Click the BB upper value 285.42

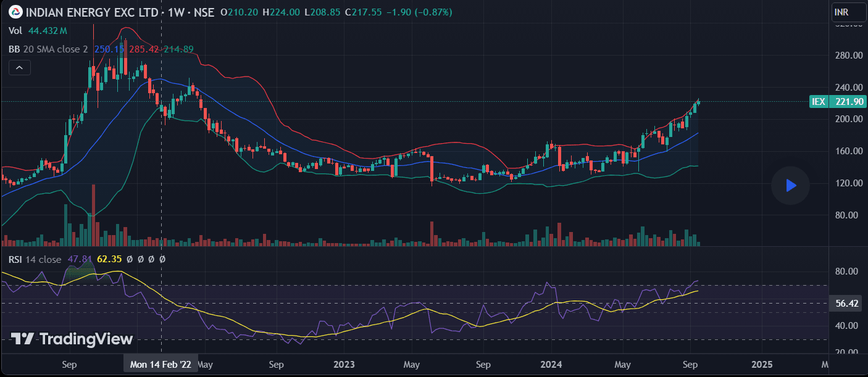pos(144,49)
